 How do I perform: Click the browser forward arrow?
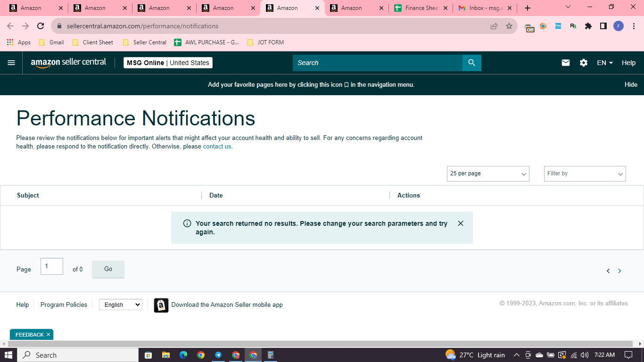coord(25,26)
